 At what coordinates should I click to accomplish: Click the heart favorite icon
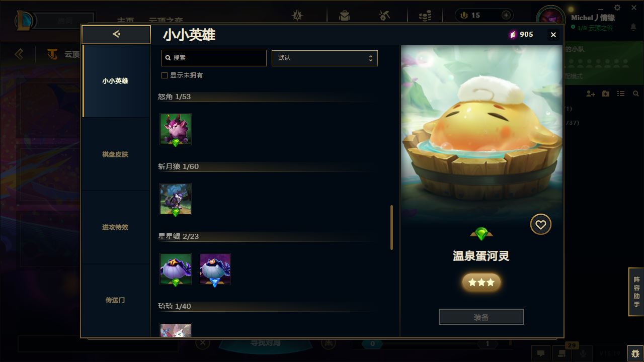tap(541, 225)
